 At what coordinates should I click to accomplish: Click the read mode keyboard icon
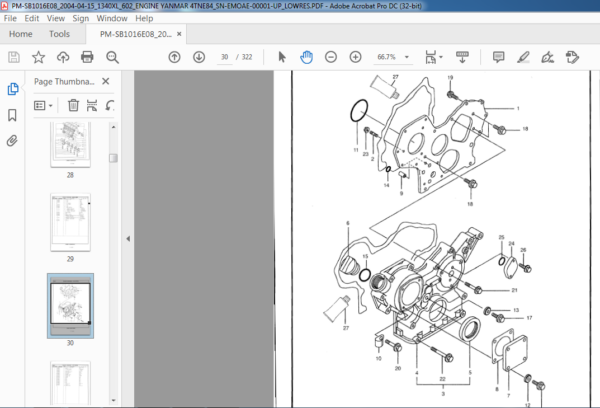pos(462,57)
